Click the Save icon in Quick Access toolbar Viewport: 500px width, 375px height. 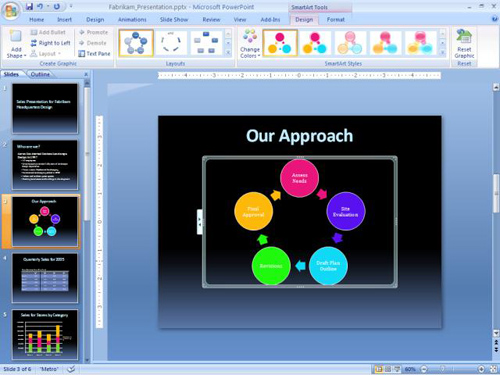[x=30, y=7]
